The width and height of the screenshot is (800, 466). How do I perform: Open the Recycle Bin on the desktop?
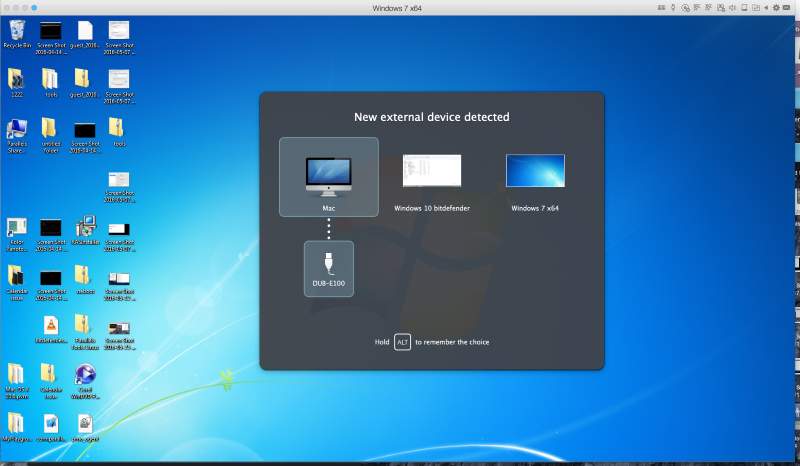pos(17,32)
